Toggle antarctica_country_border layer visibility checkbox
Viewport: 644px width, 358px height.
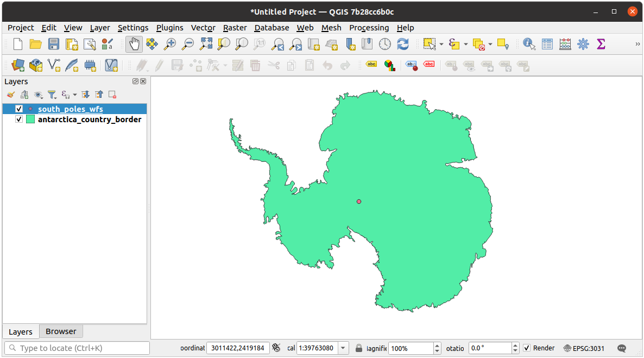(x=19, y=120)
